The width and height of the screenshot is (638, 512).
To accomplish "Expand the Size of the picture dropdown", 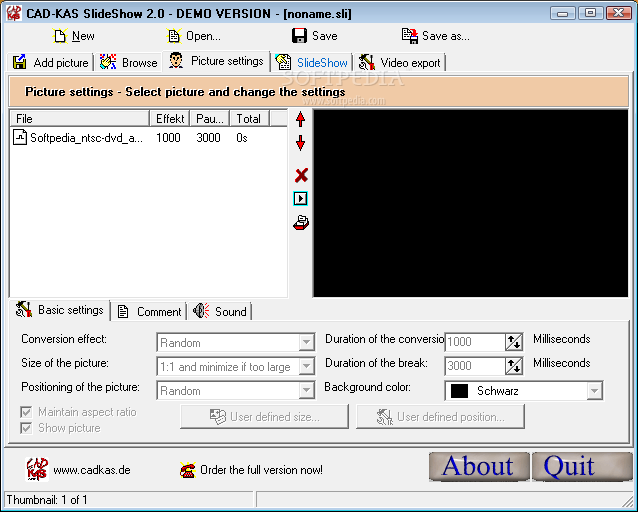I will [306, 366].
